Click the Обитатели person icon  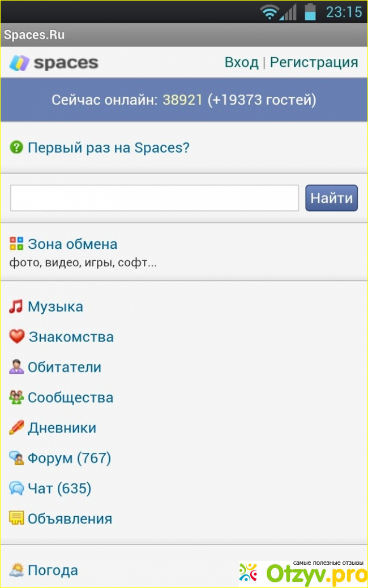[16, 367]
